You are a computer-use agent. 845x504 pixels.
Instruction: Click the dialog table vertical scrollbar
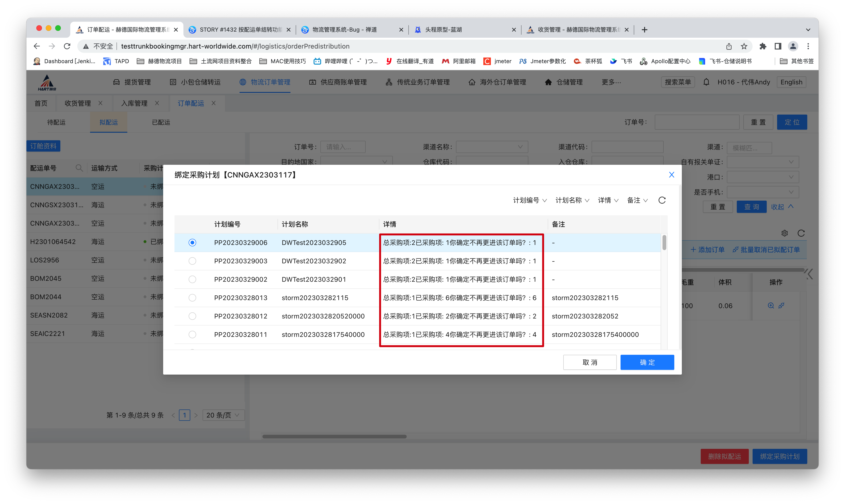point(664,243)
